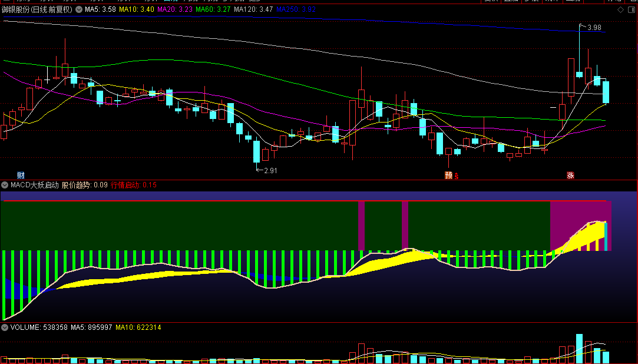The width and height of the screenshot is (638, 364).
Task: Click the MA5 value label
Action: [100, 9]
